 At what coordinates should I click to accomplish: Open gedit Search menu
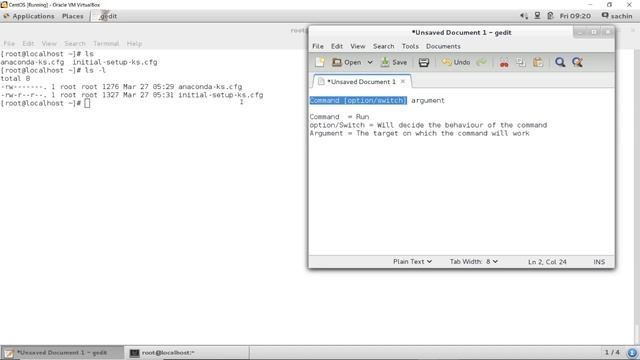click(x=383, y=46)
